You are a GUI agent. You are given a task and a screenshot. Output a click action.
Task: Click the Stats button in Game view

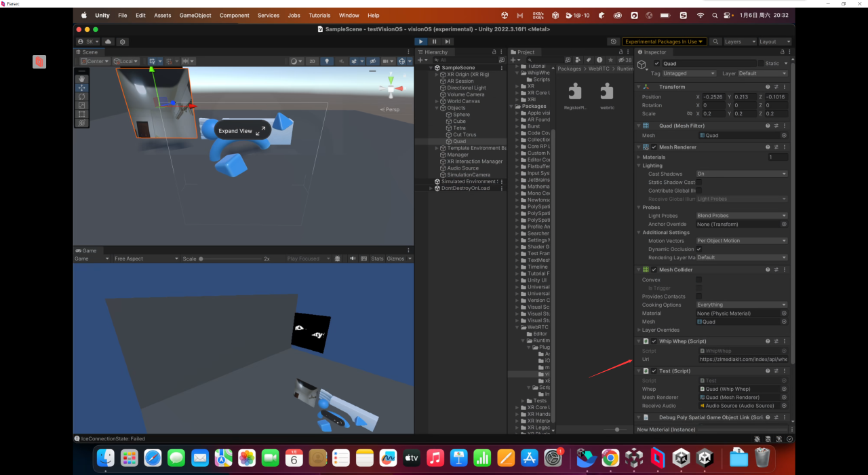(377, 259)
